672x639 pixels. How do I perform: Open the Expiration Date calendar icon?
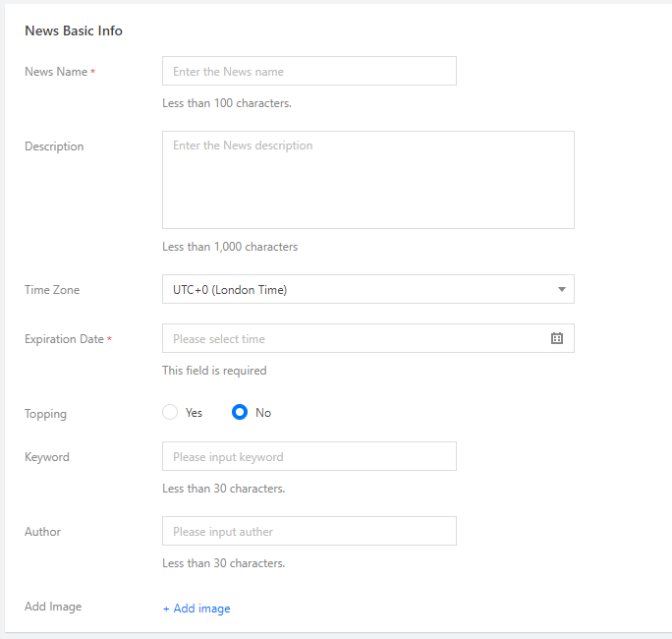557,338
